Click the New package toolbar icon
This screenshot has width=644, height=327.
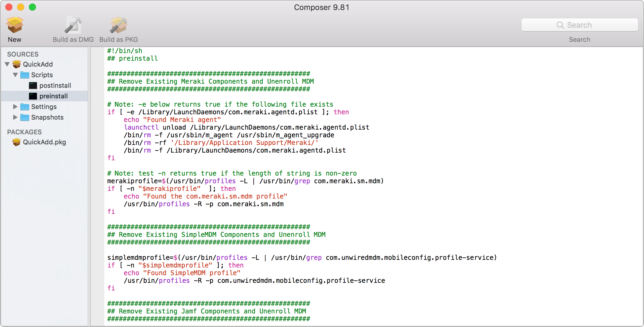pos(15,25)
